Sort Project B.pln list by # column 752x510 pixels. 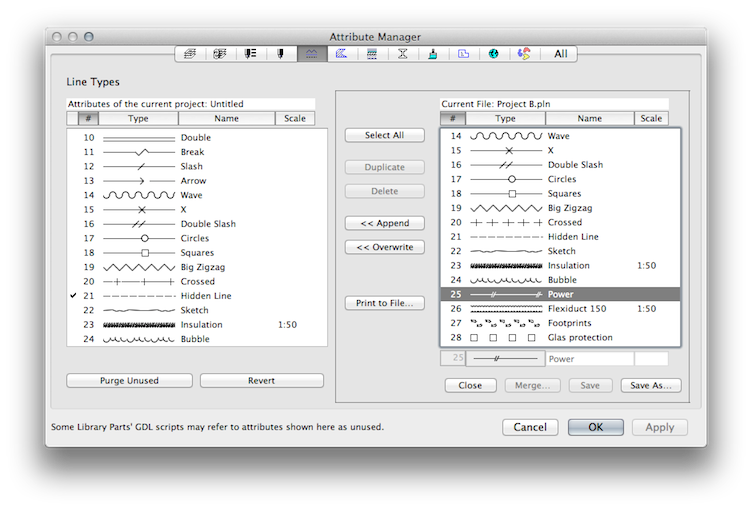tap(453, 119)
